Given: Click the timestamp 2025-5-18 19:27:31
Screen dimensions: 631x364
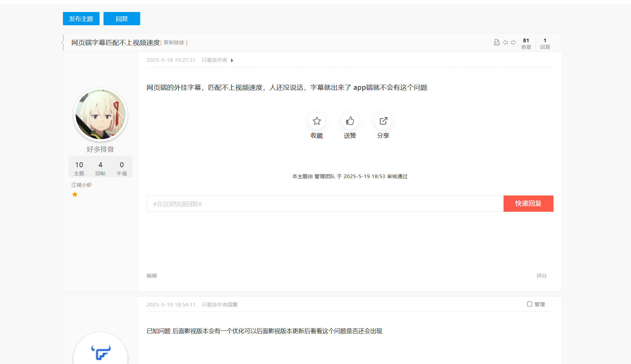Looking at the screenshot, I should click(171, 60).
